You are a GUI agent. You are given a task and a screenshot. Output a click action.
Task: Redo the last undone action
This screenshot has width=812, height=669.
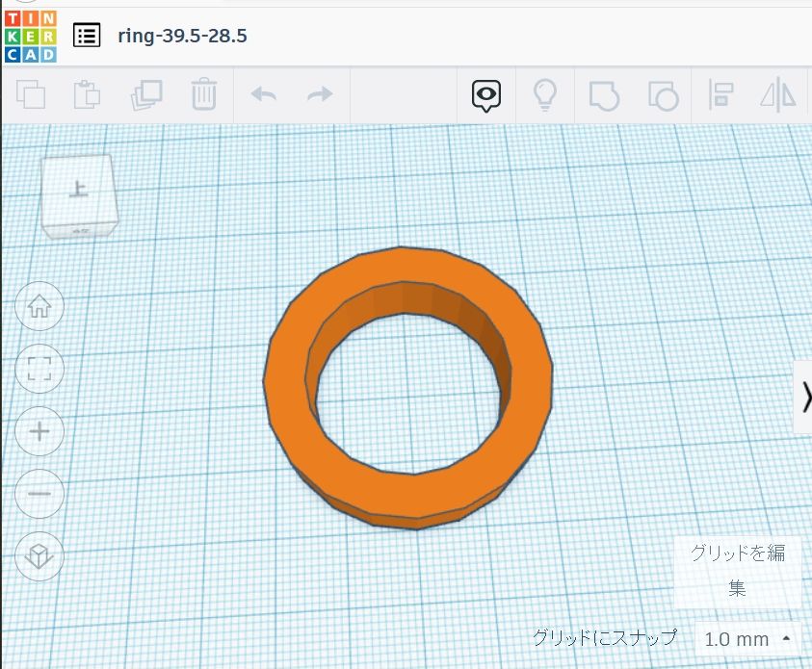319,94
